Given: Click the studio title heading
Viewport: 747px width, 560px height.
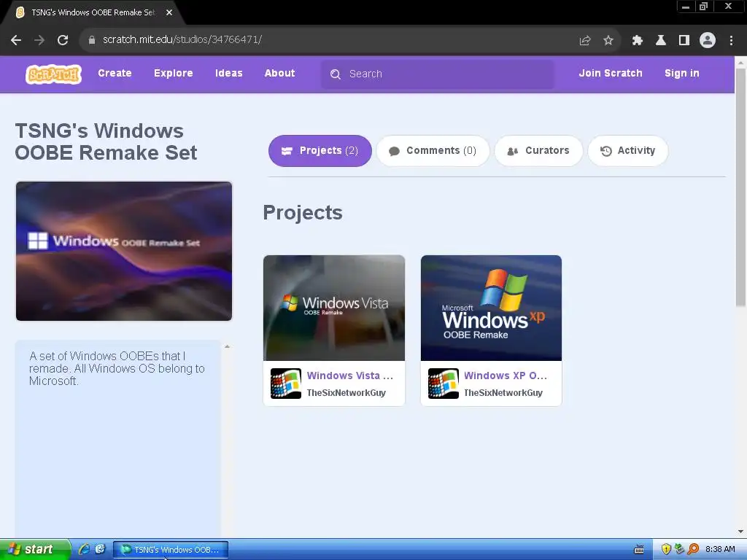Looking at the screenshot, I should (x=106, y=142).
